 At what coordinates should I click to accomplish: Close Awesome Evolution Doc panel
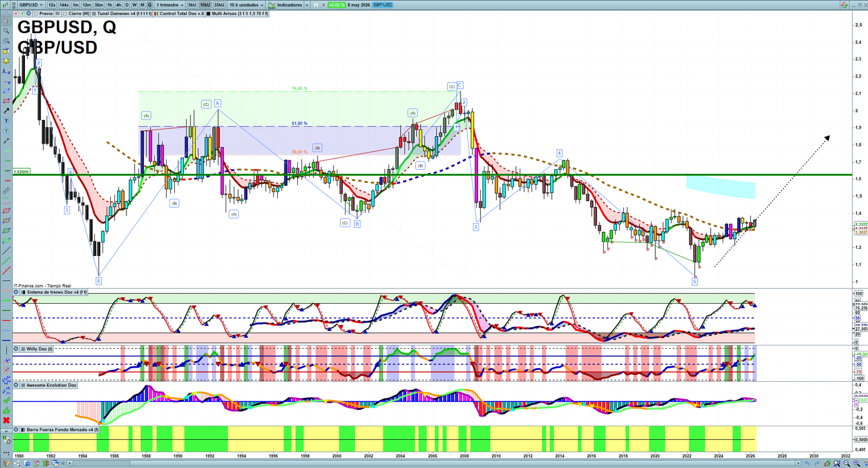pos(16,385)
